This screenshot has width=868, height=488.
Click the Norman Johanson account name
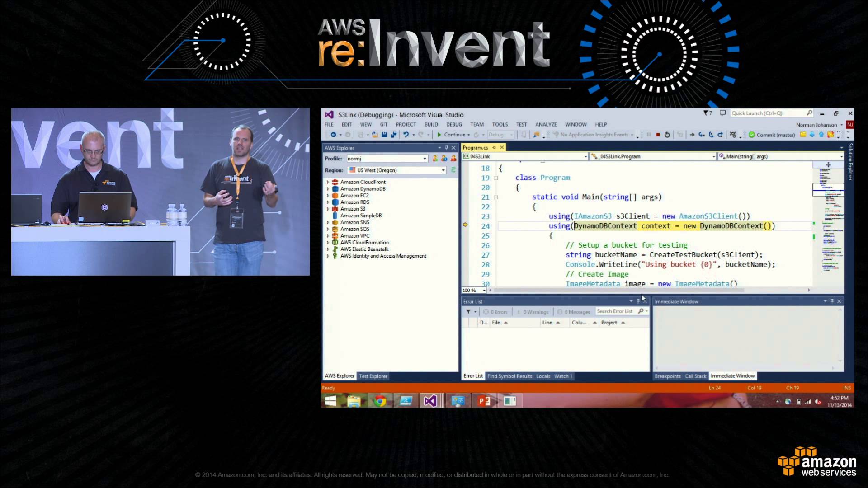click(816, 125)
